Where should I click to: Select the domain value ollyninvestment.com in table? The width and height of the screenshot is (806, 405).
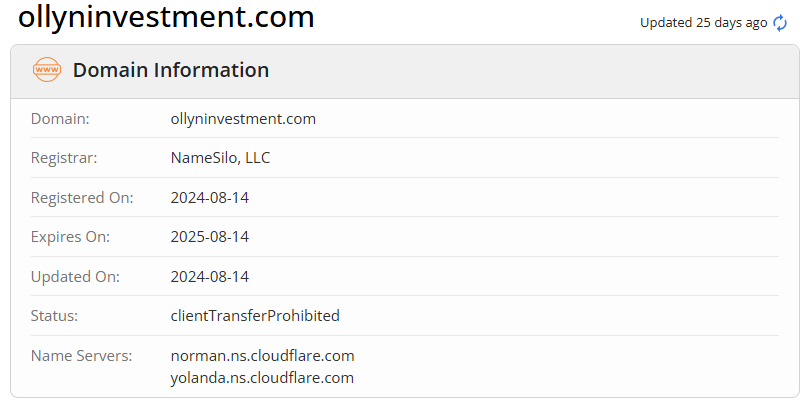pos(243,119)
